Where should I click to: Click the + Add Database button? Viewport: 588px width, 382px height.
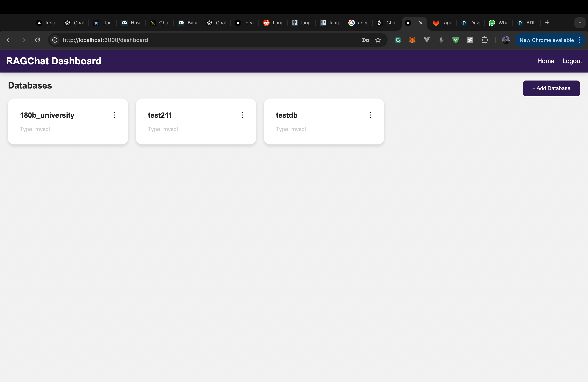[x=551, y=88]
